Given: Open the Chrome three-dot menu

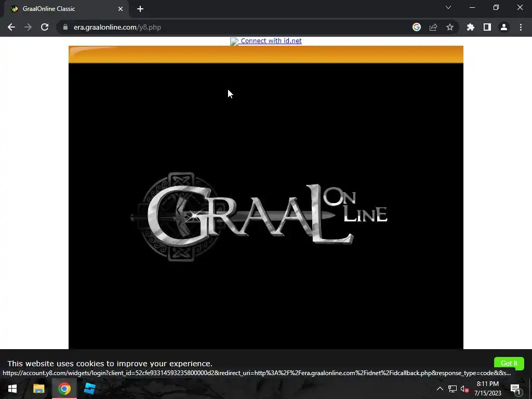Looking at the screenshot, I should (x=521, y=27).
